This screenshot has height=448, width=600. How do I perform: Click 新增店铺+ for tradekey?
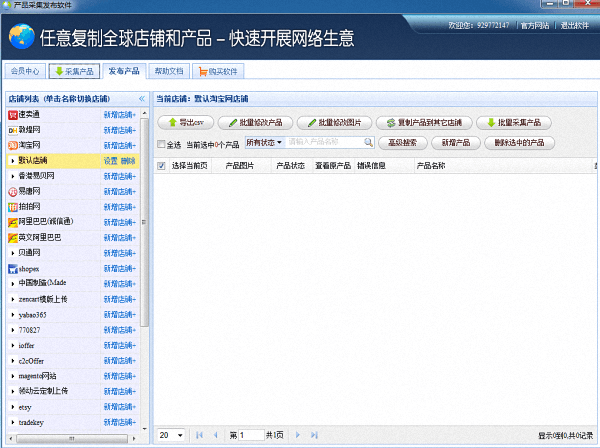pyautogui.click(x=120, y=422)
